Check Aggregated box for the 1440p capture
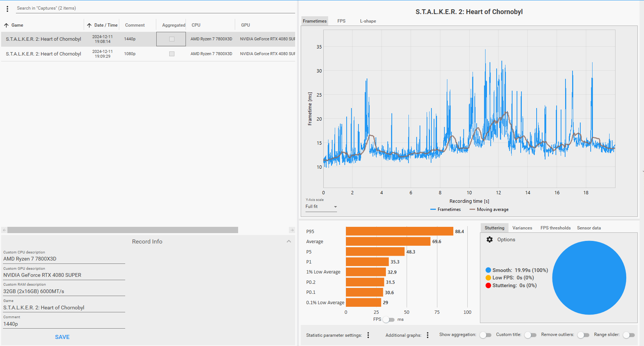Screen dimensions: 644x346 click(x=172, y=39)
